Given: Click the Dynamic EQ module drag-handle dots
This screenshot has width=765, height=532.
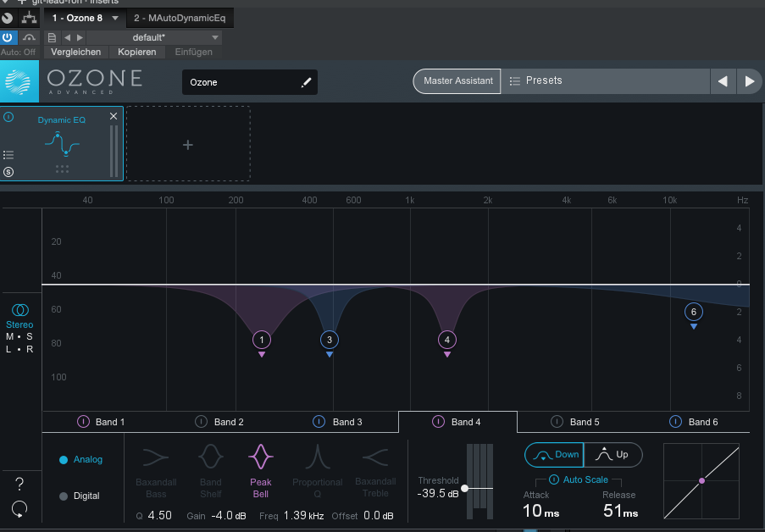Looking at the screenshot, I should coord(62,169).
